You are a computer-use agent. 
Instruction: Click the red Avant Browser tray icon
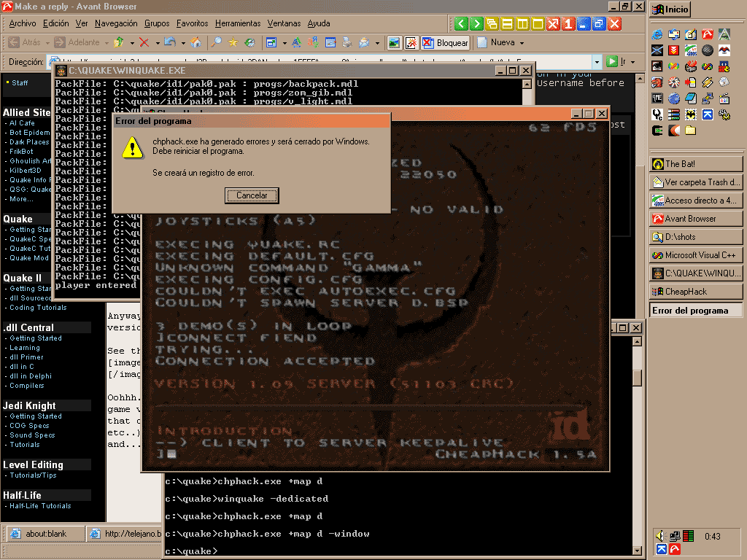[675, 550]
